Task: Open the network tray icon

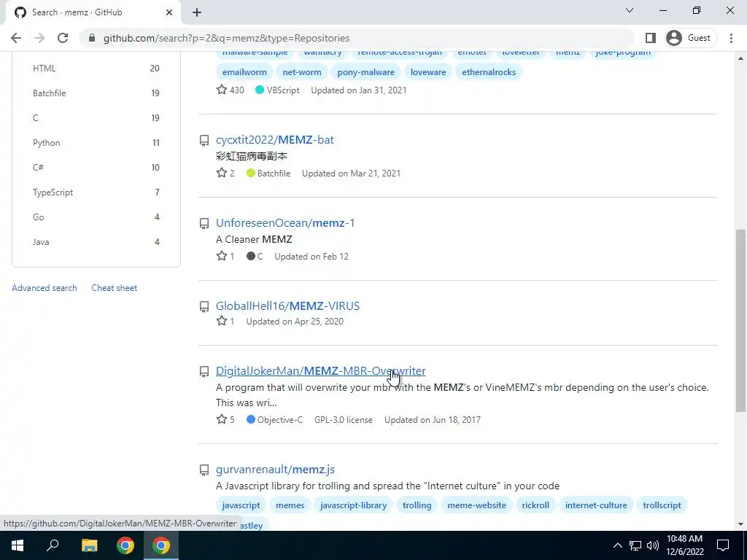Action: click(x=635, y=545)
